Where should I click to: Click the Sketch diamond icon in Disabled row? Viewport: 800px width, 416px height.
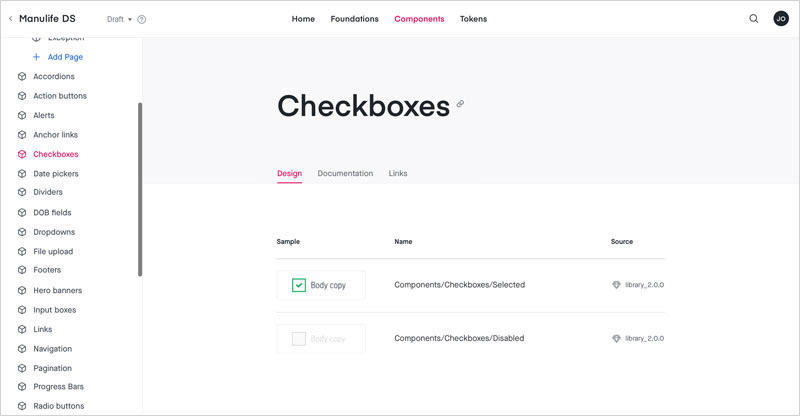click(x=616, y=338)
